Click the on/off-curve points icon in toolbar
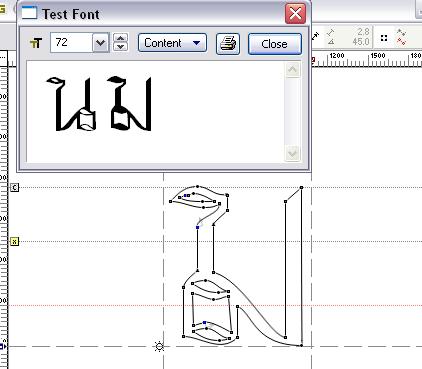Viewport: 422px width, 369px height. coord(401,37)
